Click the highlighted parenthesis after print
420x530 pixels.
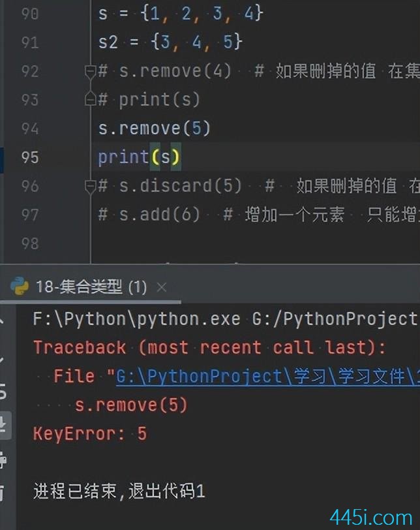pos(155,157)
